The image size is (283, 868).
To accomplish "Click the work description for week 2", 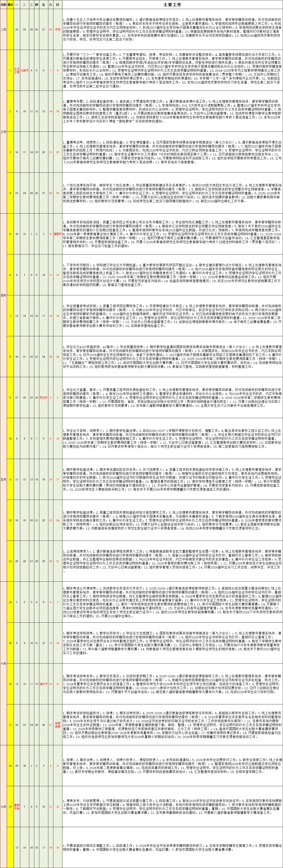I will click(172, 111).
